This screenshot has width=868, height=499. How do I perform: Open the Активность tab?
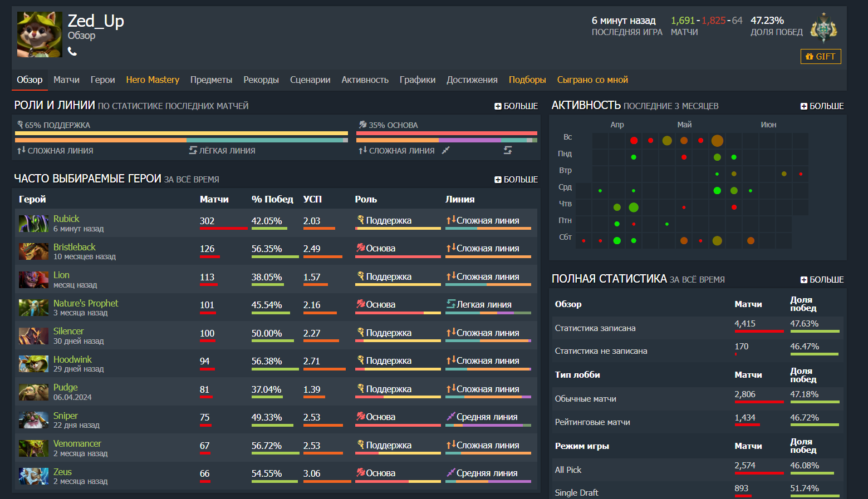coord(365,80)
